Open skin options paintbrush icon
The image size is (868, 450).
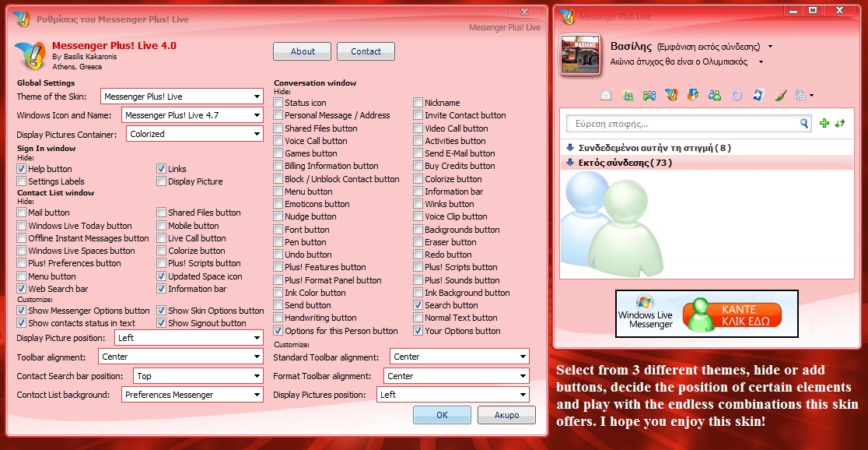[x=780, y=95]
